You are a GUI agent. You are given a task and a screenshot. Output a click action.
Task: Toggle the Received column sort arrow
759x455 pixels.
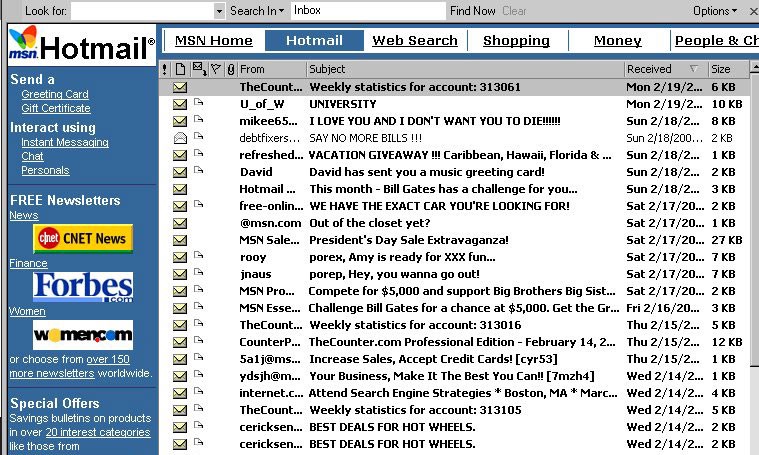click(x=694, y=69)
